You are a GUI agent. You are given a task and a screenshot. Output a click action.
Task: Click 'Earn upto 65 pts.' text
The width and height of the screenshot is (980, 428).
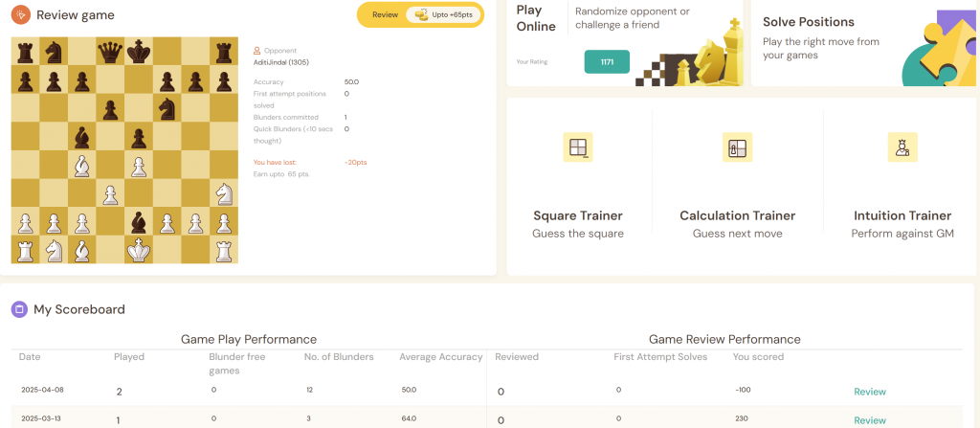[x=281, y=174]
